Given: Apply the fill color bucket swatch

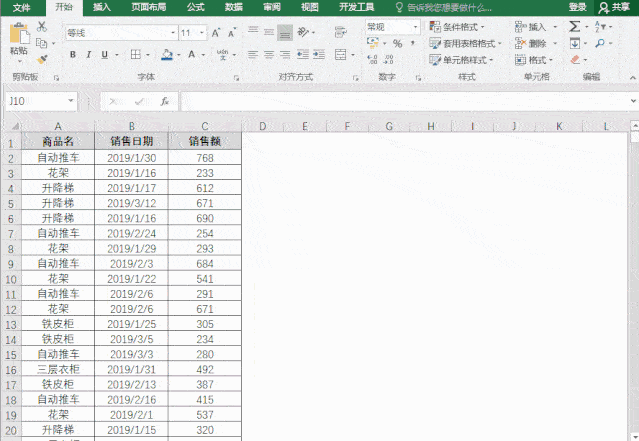Looking at the screenshot, I should coord(167,54).
